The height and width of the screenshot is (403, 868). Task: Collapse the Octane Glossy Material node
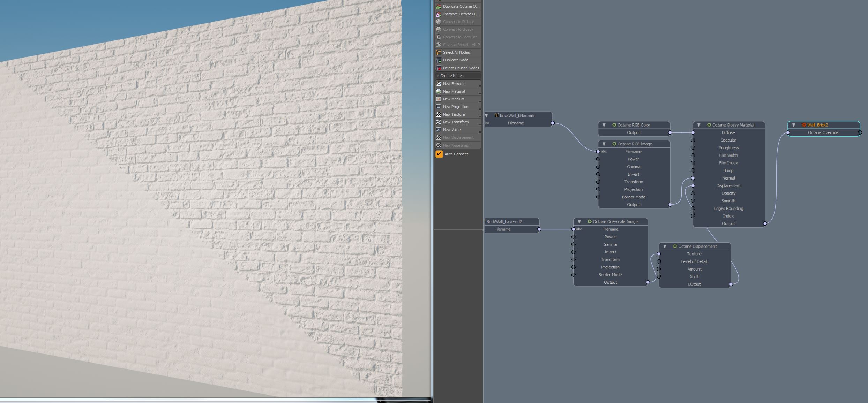pos(698,125)
